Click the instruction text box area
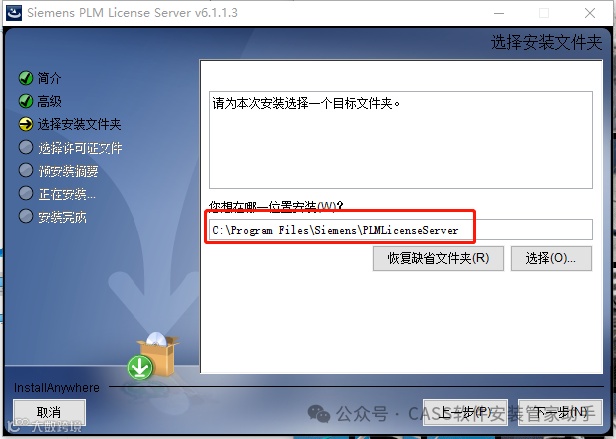The width and height of the screenshot is (616, 439). click(x=401, y=140)
